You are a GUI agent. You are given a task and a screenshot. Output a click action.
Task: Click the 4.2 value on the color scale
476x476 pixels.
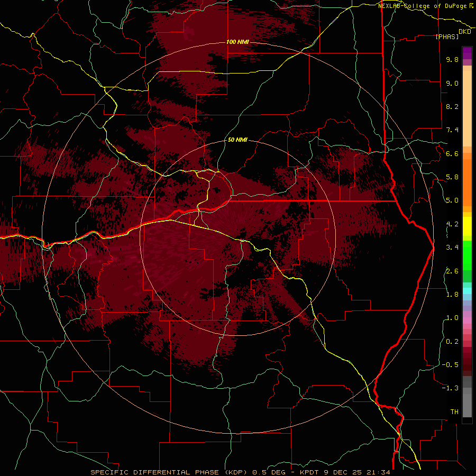tap(452, 224)
